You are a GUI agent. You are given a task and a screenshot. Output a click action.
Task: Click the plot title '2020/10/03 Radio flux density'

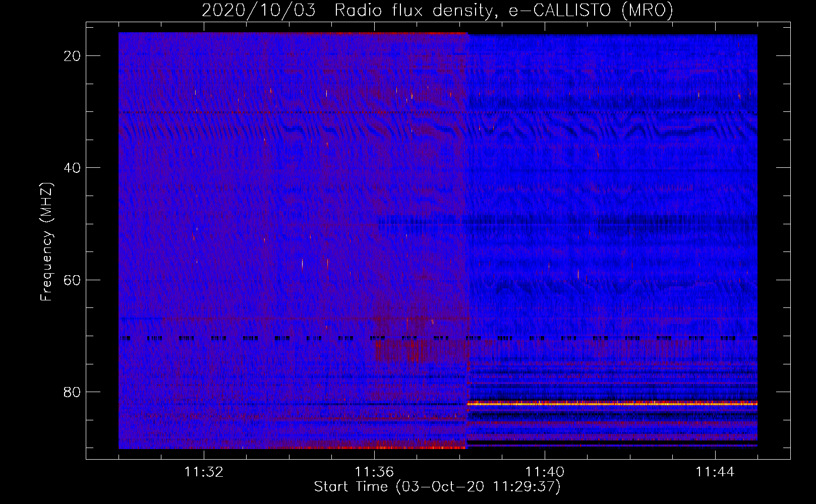tap(437, 10)
